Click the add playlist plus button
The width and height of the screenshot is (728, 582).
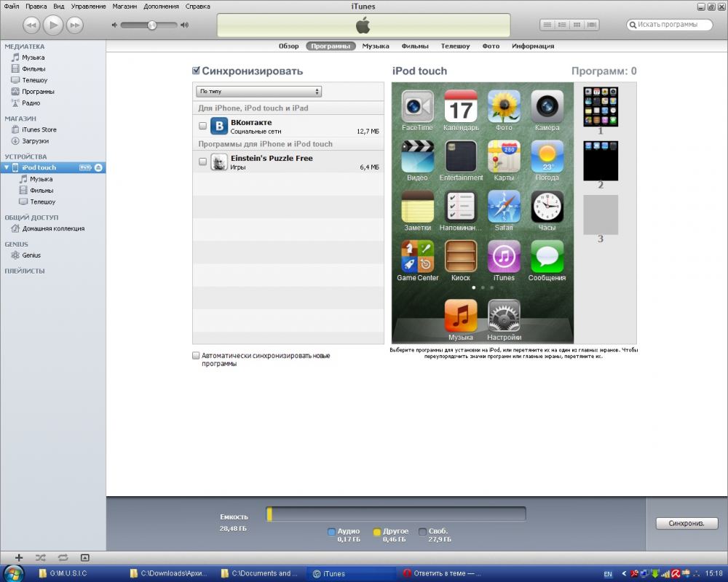(19, 557)
